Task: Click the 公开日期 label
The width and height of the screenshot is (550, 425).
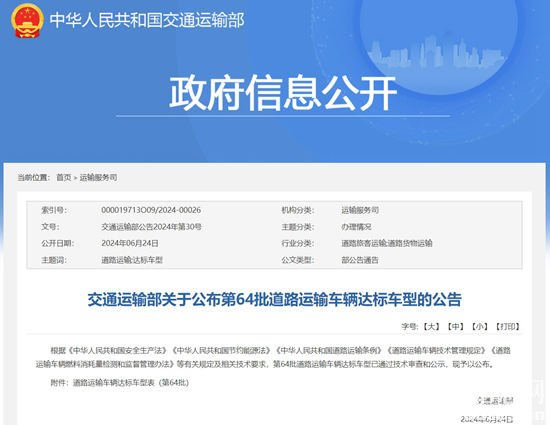Action: (58, 243)
